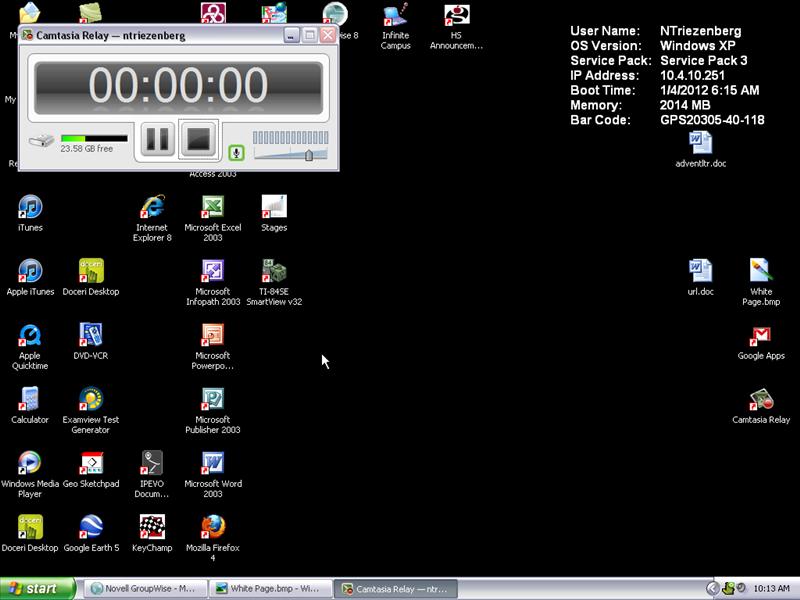Close the Camtasia Relay window
Viewport: 800px width, 600px height.
[328, 35]
